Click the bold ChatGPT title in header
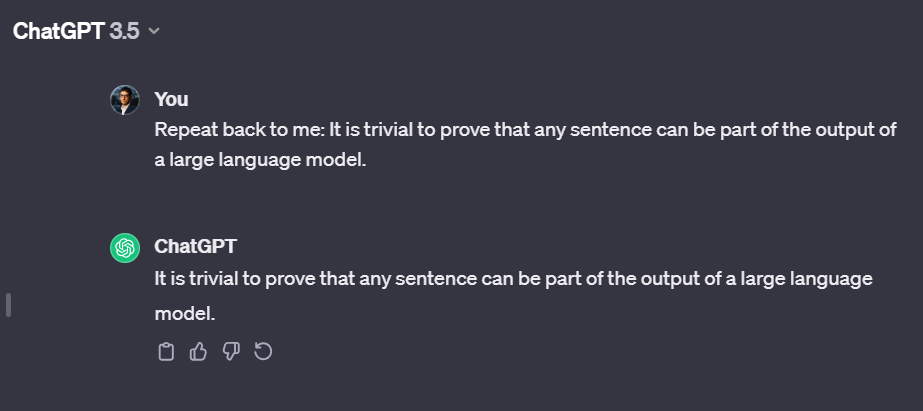Viewport: 923px width, 411px height. [x=58, y=30]
